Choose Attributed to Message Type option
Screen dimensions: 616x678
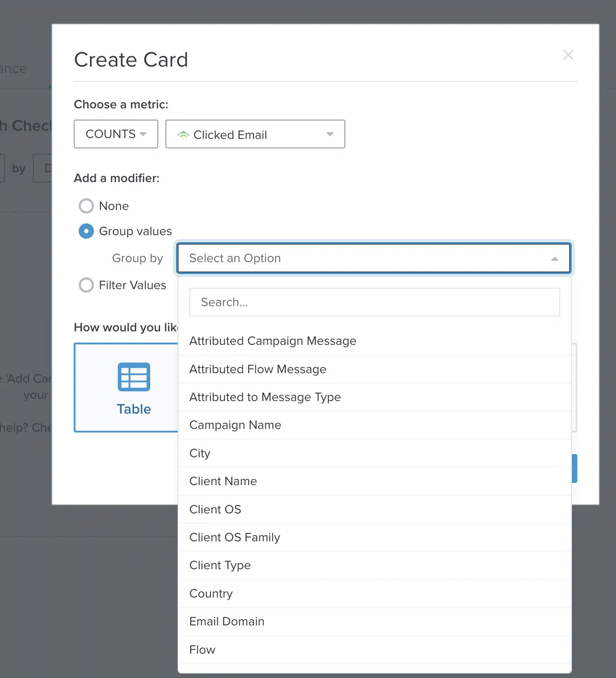point(375,397)
